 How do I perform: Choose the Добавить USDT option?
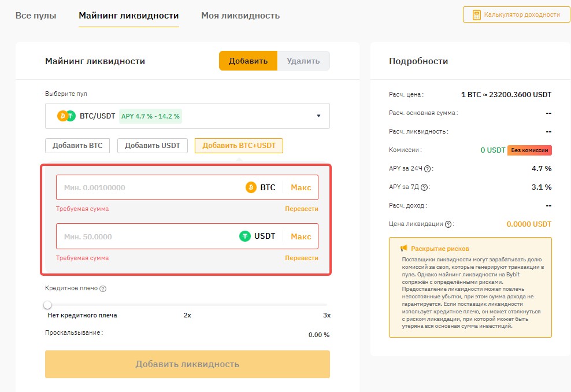coord(153,146)
